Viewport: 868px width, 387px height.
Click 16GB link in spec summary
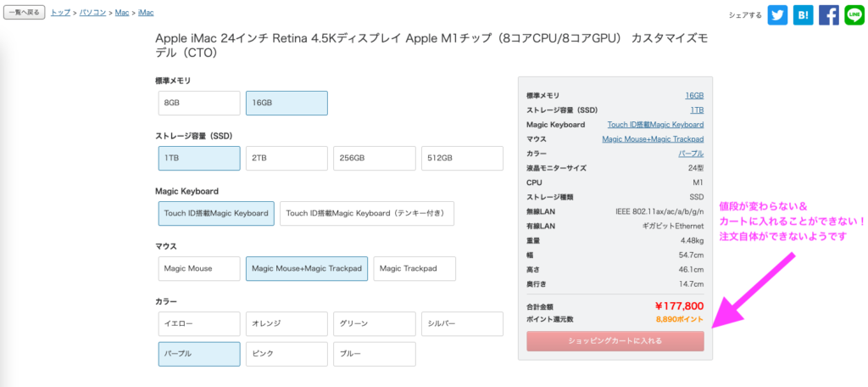pos(694,95)
